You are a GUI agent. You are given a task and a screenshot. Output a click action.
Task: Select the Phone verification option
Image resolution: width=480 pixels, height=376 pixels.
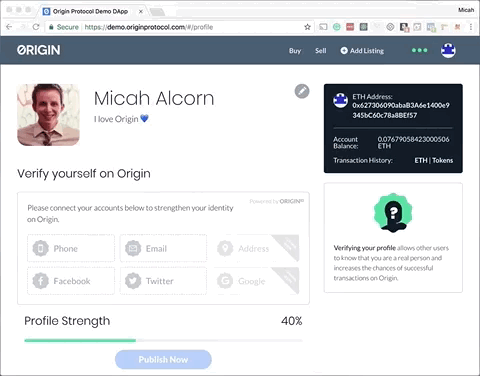(71, 248)
